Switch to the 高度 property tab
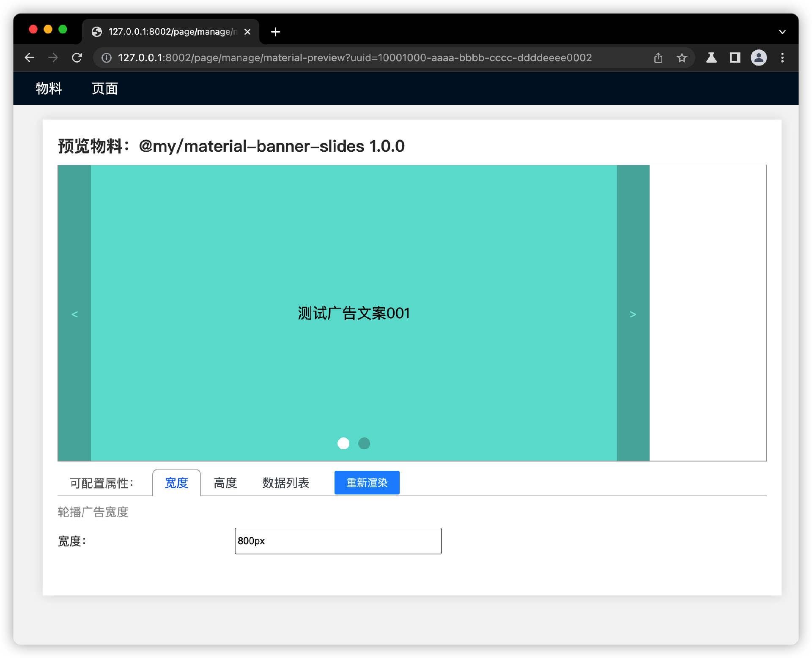Screen dimensions: 812x658 pos(225,483)
